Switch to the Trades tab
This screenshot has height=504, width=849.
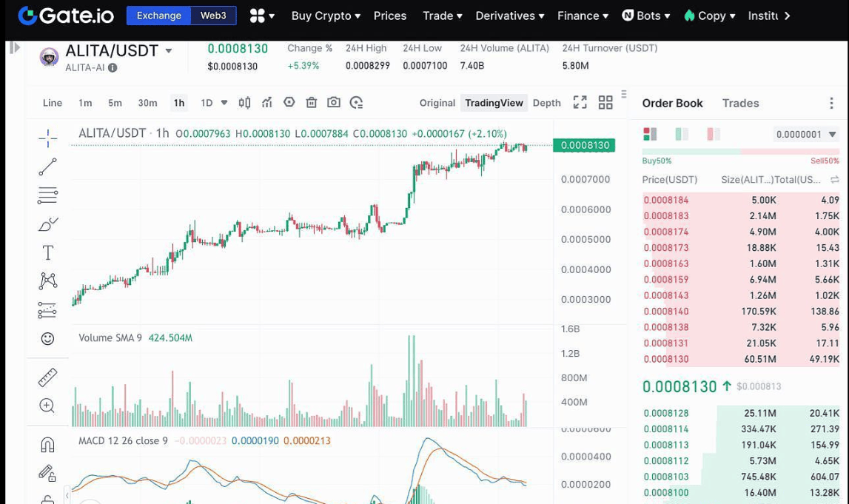740,103
